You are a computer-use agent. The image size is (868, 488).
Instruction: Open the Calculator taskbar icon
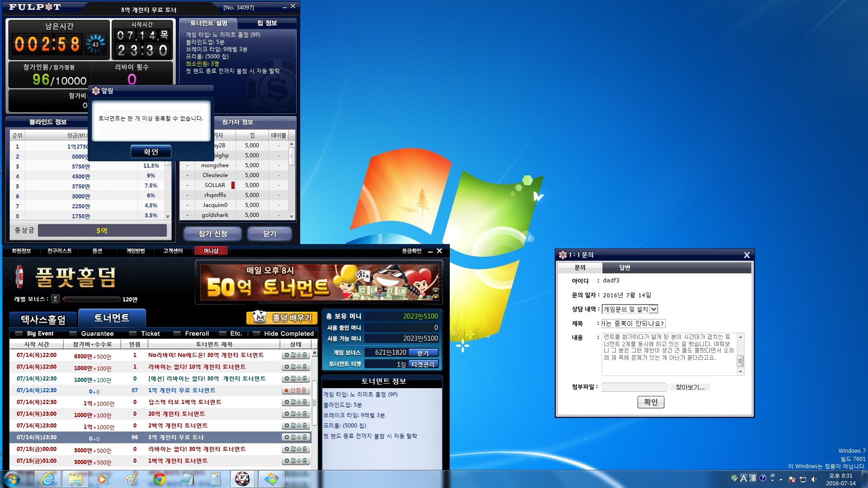215,479
